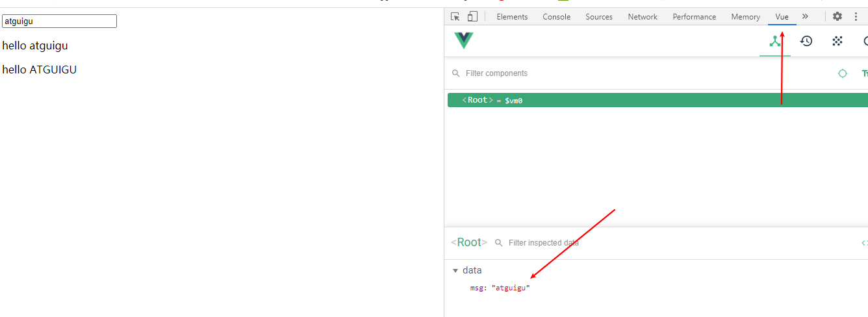Open the Sources tab
Screen dimensions: 868x317
(x=599, y=17)
